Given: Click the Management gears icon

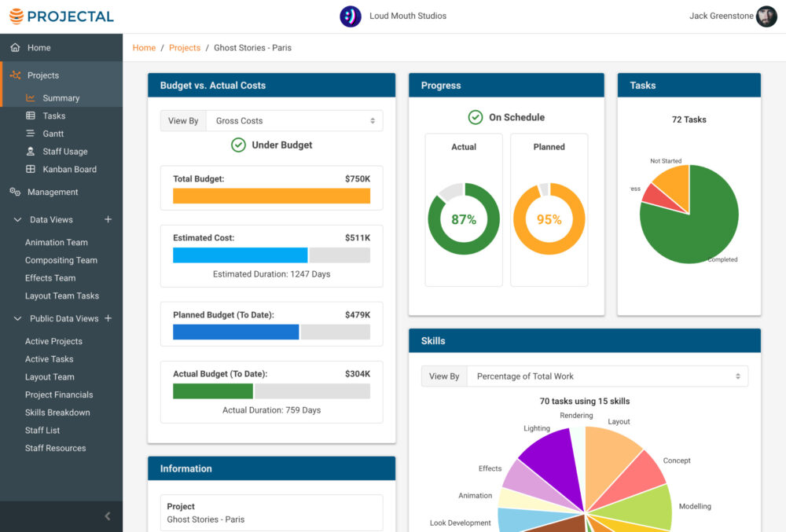Looking at the screenshot, I should click(15, 192).
